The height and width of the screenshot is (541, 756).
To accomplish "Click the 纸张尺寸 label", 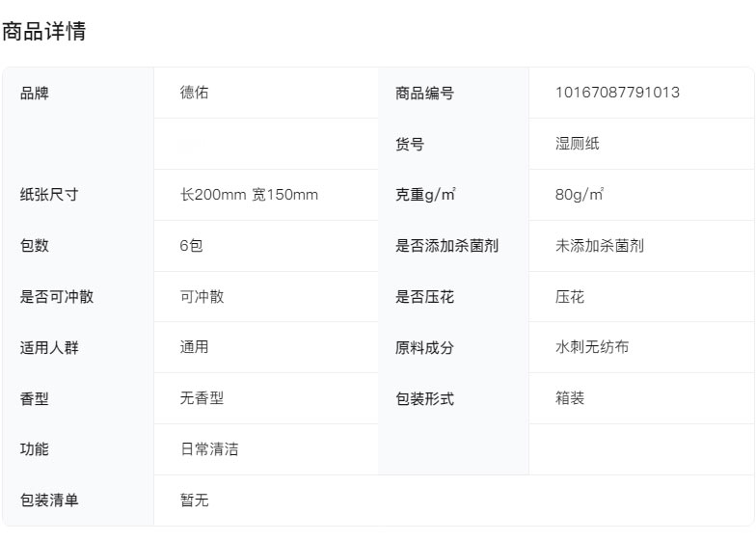I will pos(49,195).
